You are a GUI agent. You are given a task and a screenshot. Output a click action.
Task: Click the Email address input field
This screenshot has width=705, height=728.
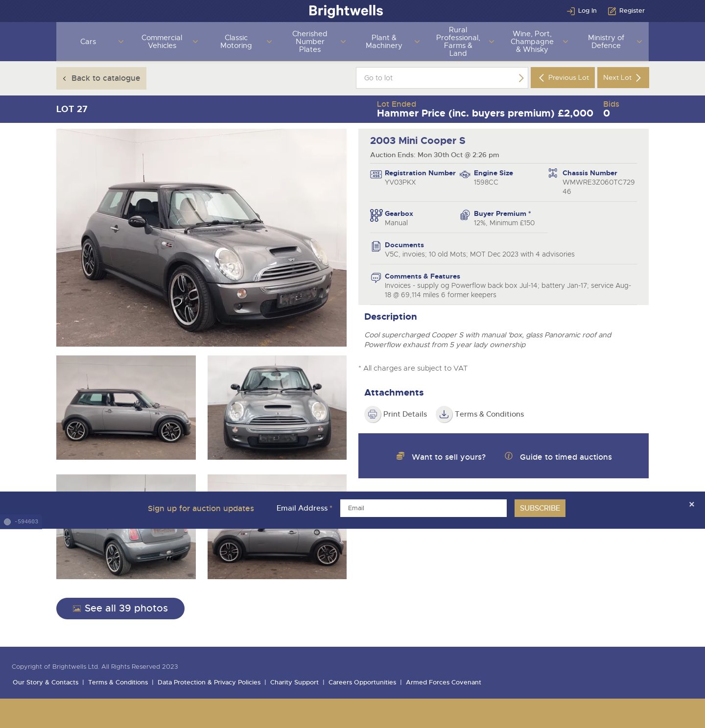tap(423, 508)
